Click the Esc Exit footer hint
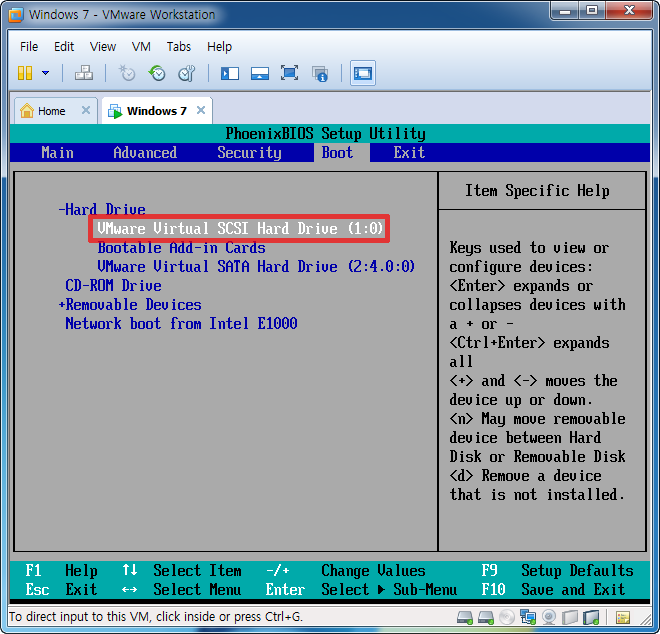Screen dimensions: 660x634 tap(61, 589)
